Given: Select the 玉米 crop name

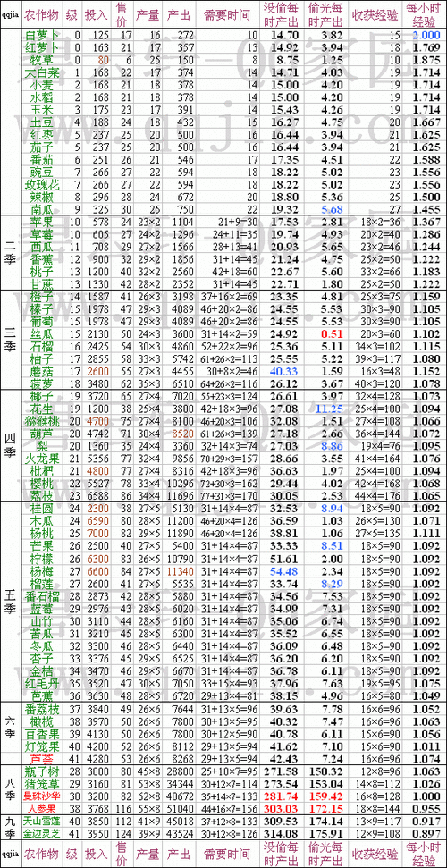Looking at the screenshot, I should [x=42, y=108].
